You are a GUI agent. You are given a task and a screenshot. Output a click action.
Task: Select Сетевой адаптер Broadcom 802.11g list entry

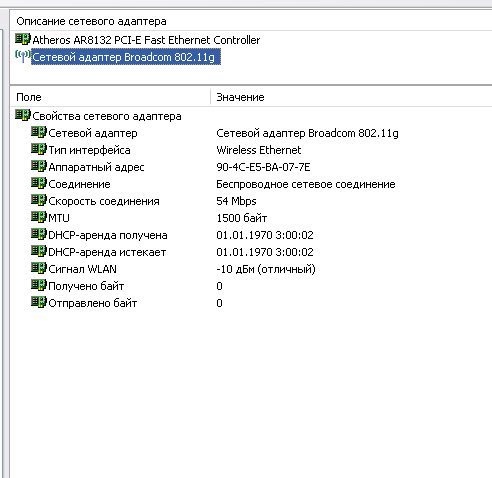click(126, 57)
